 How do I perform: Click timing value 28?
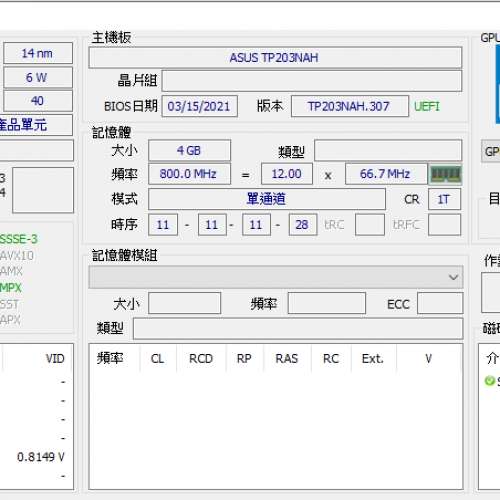pyautogui.click(x=303, y=225)
